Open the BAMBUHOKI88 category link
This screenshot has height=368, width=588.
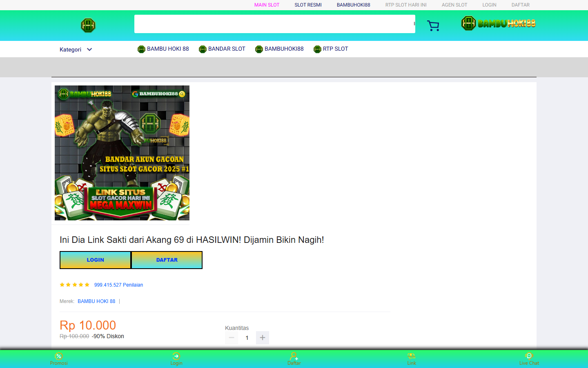(x=284, y=49)
